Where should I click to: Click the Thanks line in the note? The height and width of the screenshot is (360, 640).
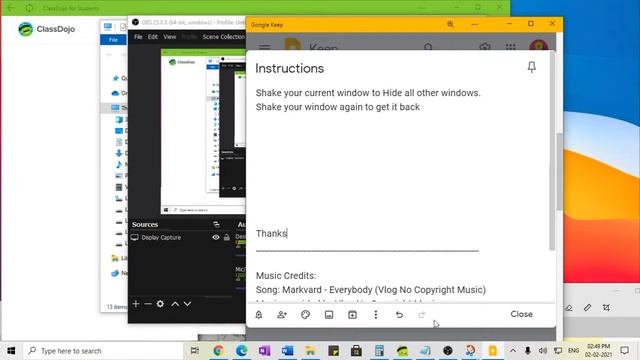click(x=271, y=233)
